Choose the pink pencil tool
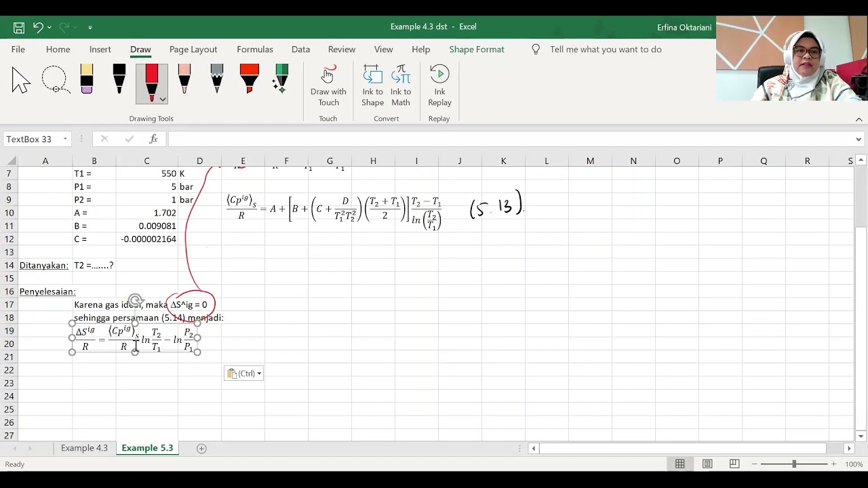This screenshot has width=868, height=488. pos(184,79)
